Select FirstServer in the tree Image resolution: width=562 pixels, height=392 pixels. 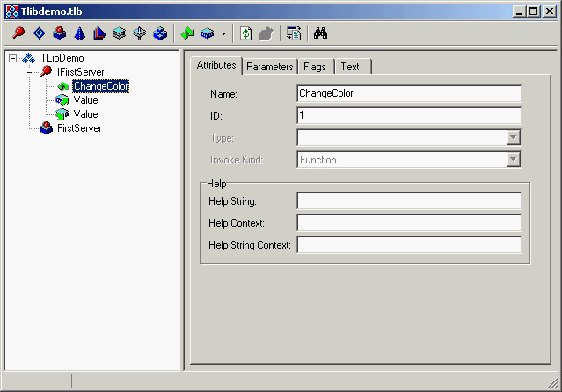pos(78,128)
